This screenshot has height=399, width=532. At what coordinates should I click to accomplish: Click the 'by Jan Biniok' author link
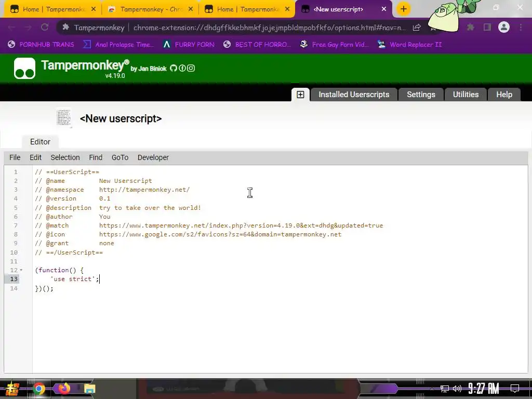coord(149,69)
